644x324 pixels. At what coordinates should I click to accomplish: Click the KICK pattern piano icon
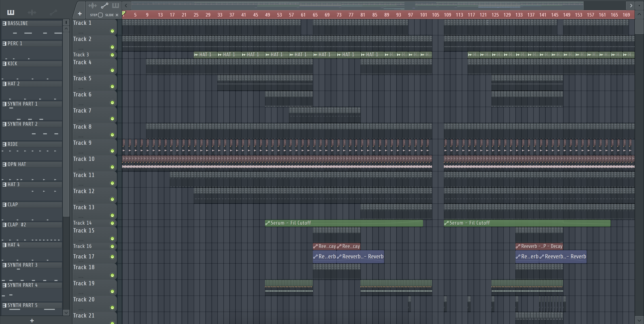pyautogui.click(x=4, y=64)
